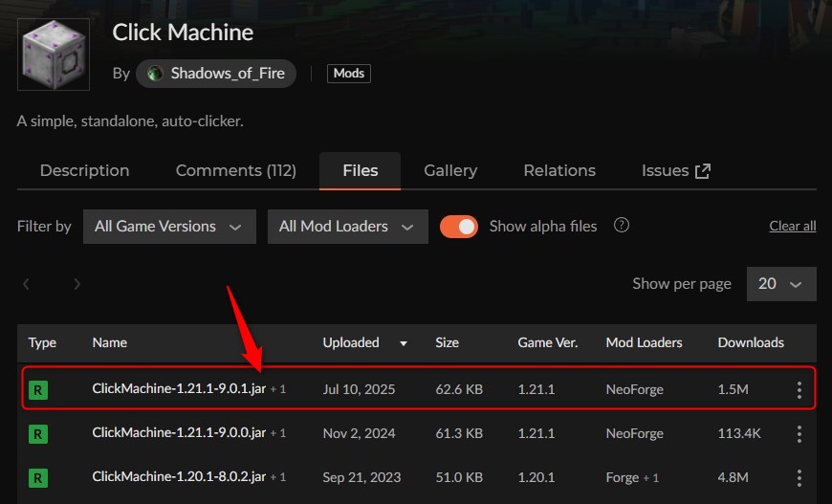Sort files by Uploaded column header
832x504 pixels.
(351, 342)
